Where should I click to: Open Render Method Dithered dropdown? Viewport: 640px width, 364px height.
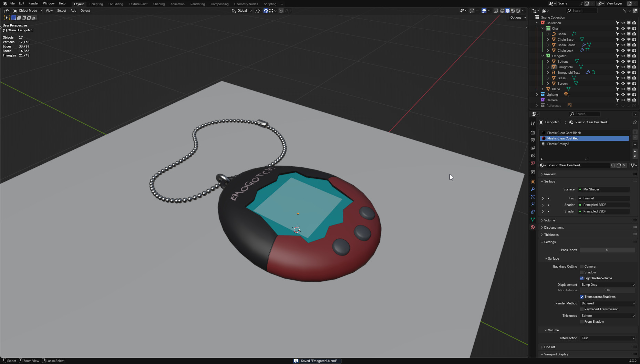(608, 303)
